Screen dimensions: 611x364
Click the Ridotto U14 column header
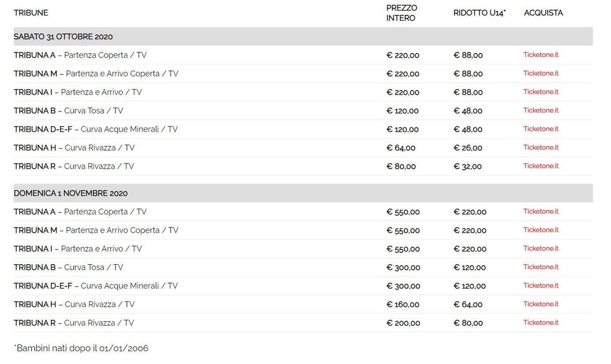click(479, 13)
